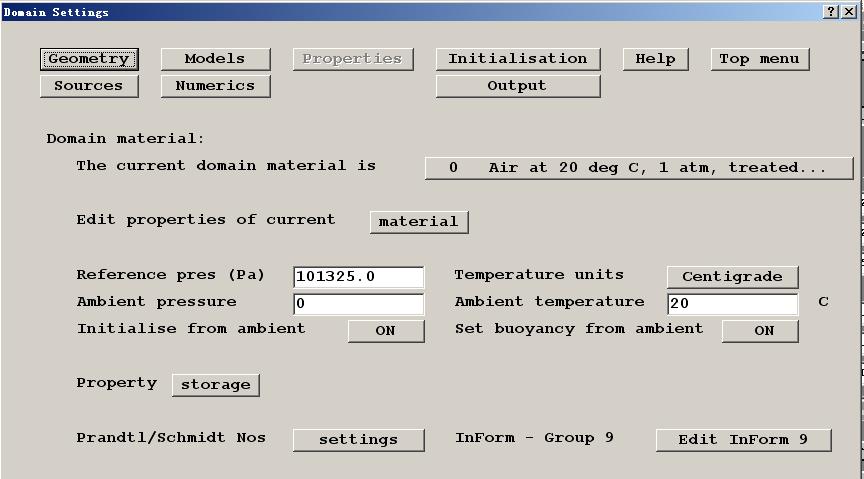Change the current domain material selection
This screenshot has width=864, height=479.
tap(638, 168)
